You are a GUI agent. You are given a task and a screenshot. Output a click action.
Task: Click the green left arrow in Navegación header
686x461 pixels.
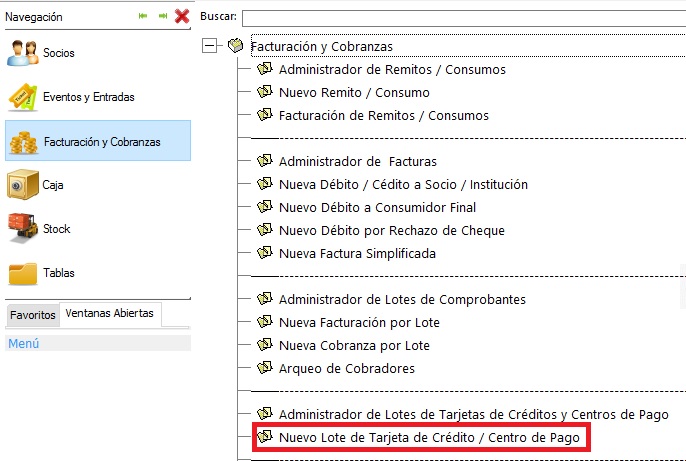click(143, 16)
